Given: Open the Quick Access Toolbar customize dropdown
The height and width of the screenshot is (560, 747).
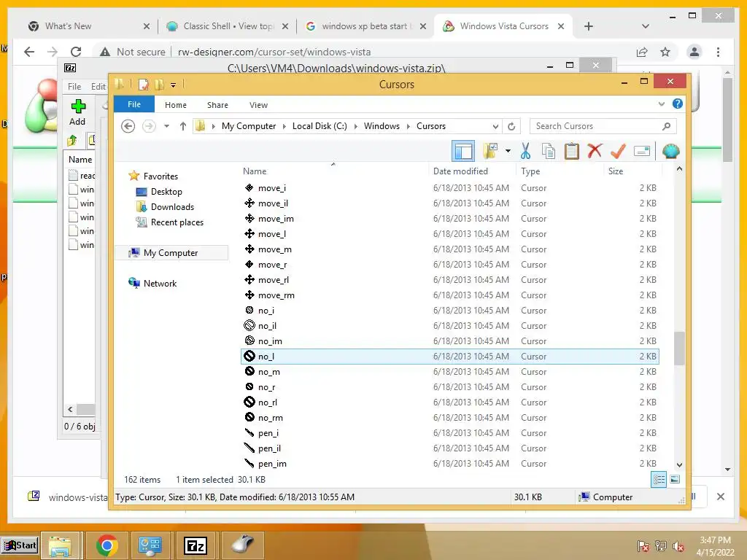Looking at the screenshot, I should [x=173, y=85].
